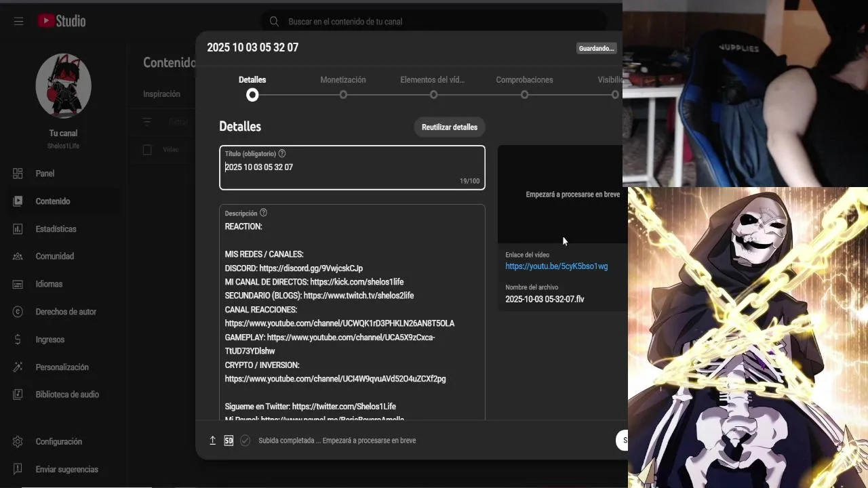The width and height of the screenshot is (868, 488).
Task: Click the Personalización wand icon
Action: point(18,367)
